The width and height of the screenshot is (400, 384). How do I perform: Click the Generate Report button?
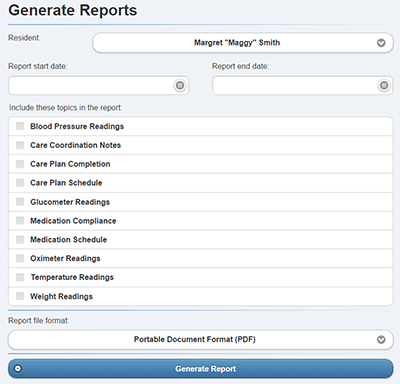pyautogui.click(x=201, y=369)
